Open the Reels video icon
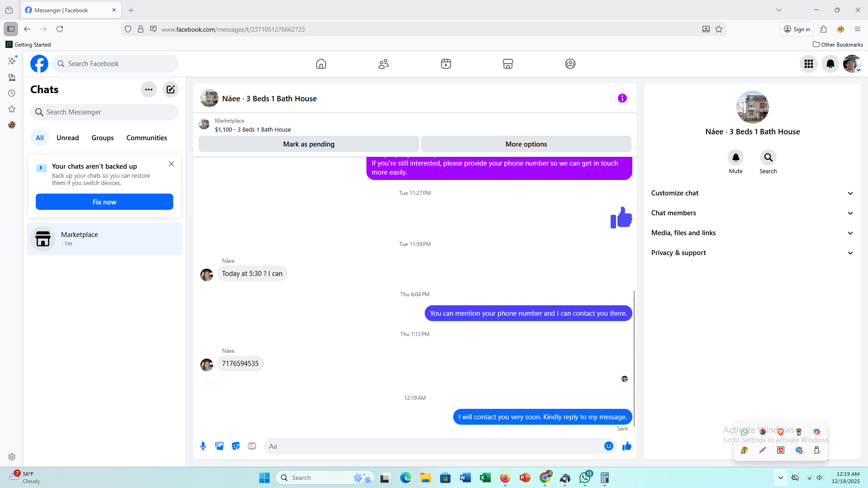 click(x=446, y=64)
